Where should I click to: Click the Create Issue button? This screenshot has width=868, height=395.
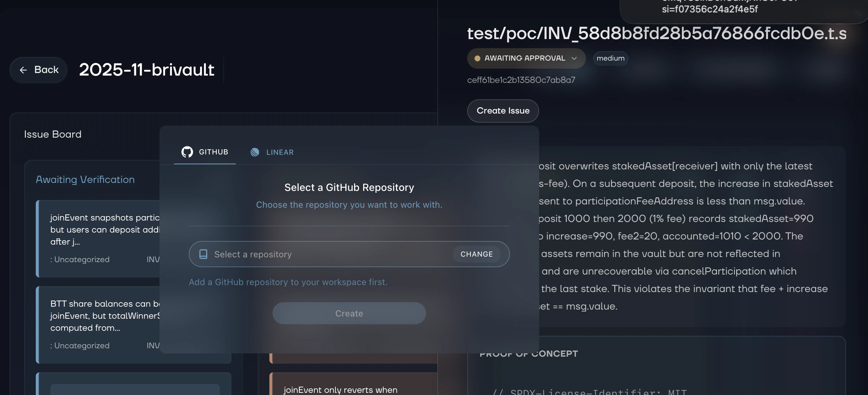(503, 111)
